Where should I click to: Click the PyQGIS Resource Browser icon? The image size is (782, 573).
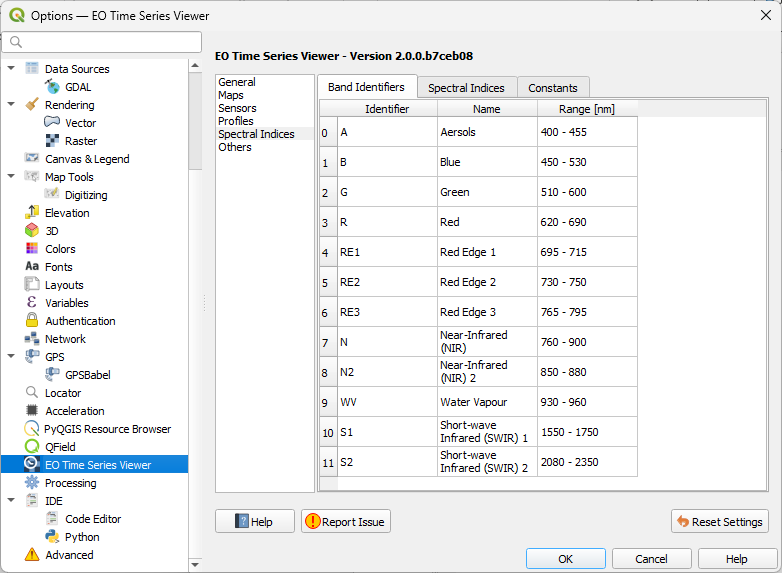[x=32, y=428]
